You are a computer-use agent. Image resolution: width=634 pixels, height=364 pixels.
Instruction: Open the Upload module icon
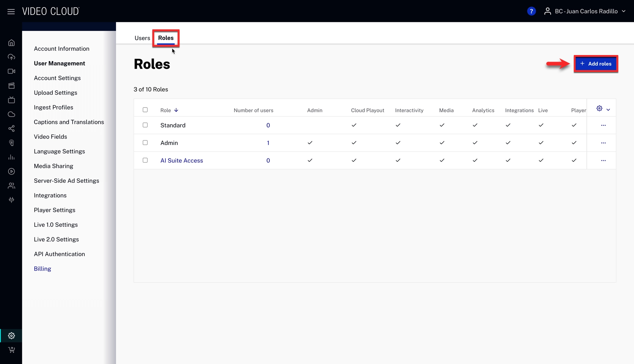[x=11, y=57]
